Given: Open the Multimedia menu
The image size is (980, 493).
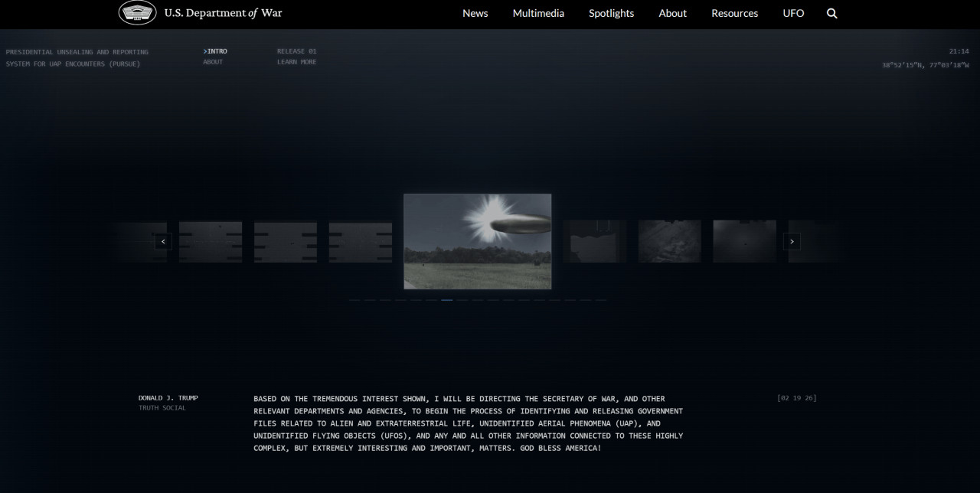Looking at the screenshot, I should point(538,13).
